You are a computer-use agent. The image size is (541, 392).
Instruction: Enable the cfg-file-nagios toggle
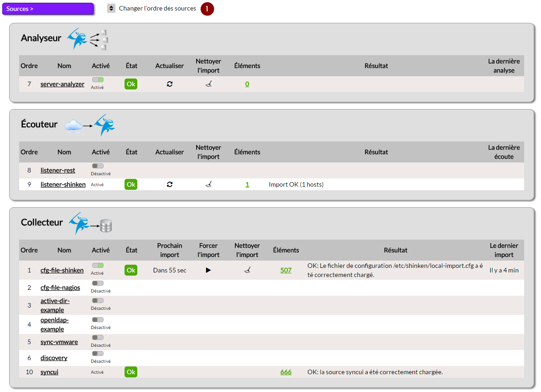(98, 283)
